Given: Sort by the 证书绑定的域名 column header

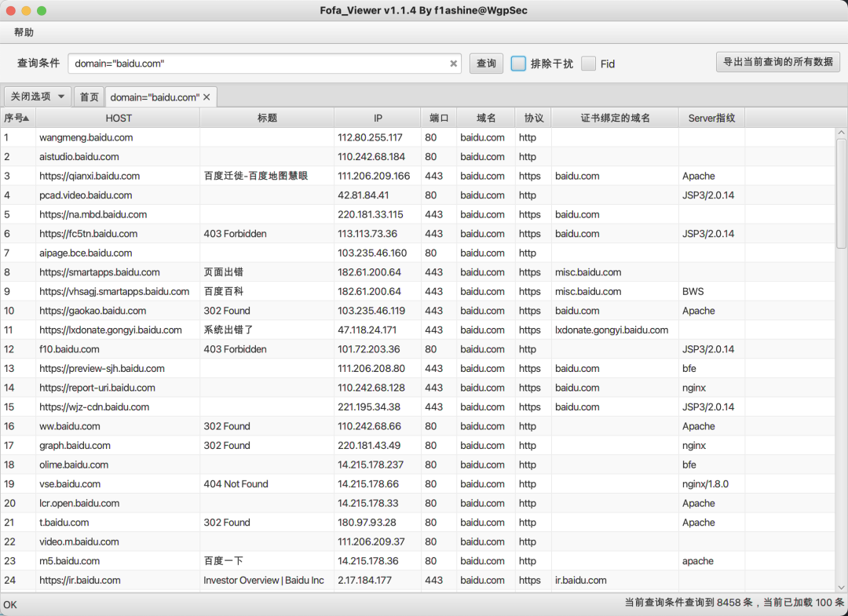Looking at the screenshot, I should coord(615,118).
